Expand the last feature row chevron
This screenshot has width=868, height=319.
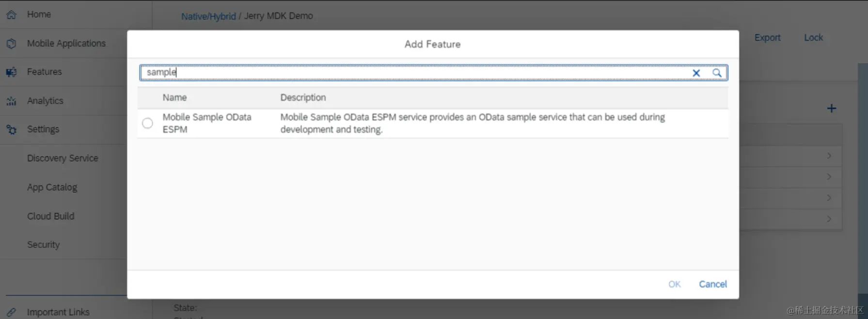point(829,219)
